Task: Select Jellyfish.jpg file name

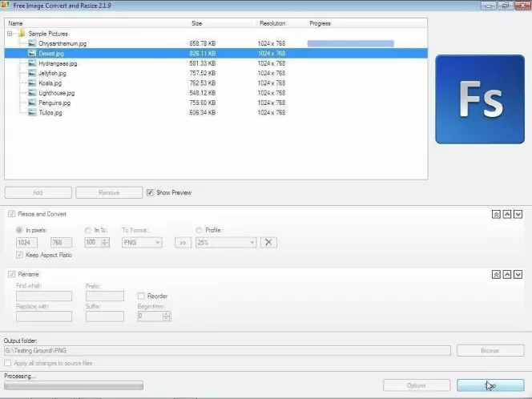Action: [x=52, y=73]
